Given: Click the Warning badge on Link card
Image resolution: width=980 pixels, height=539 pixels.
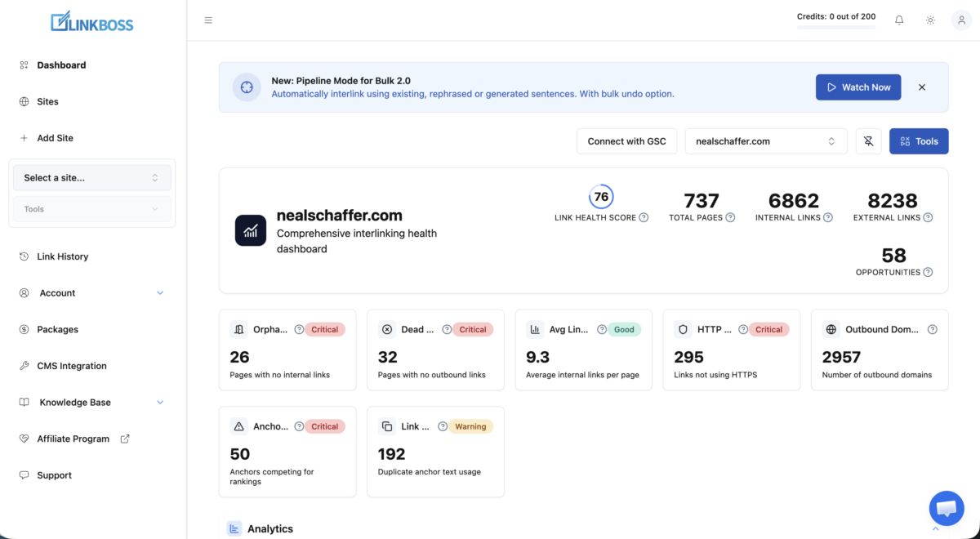Looking at the screenshot, I should (470, 426).
